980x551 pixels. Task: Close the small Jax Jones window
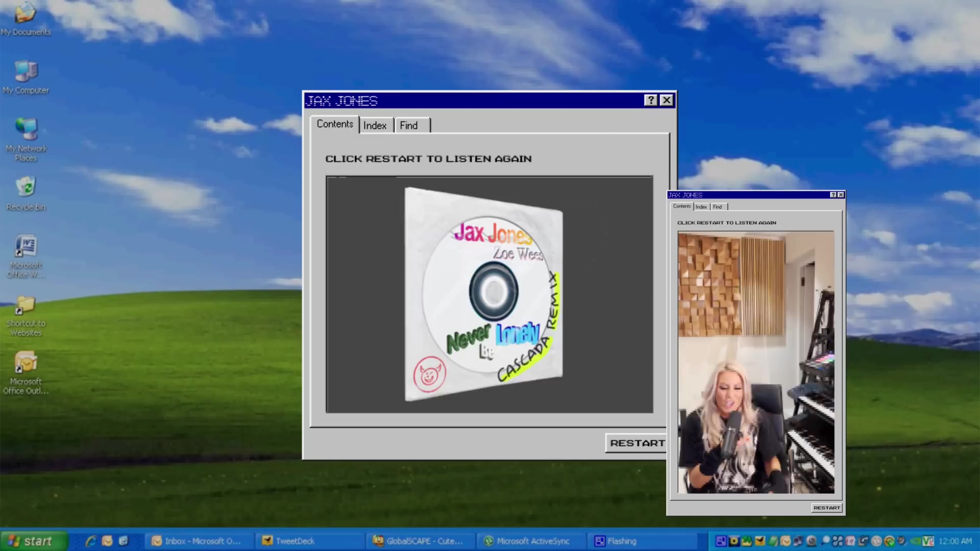click(841, 195)
